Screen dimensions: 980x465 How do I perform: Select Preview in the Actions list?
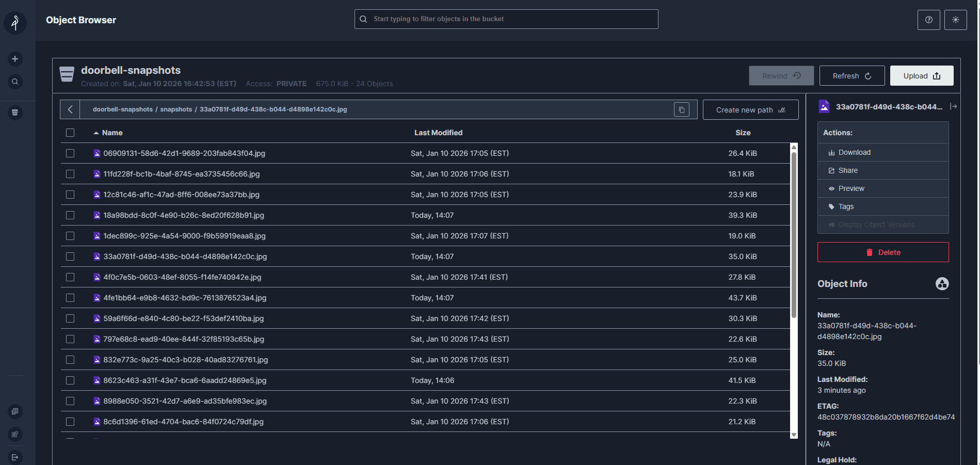click(851, 188)
